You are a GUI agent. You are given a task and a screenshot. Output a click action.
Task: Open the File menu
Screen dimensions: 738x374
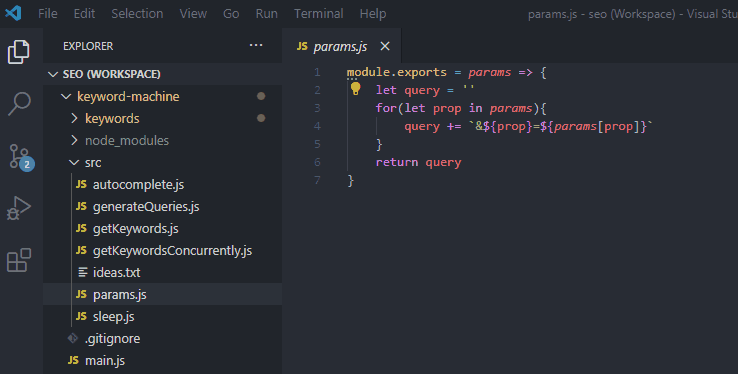[48, 14]
